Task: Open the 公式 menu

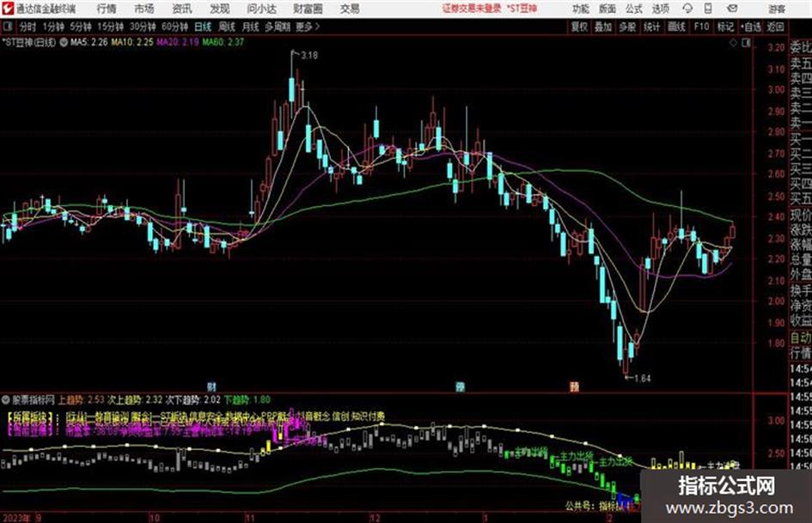Action: [x=634, y=9]
